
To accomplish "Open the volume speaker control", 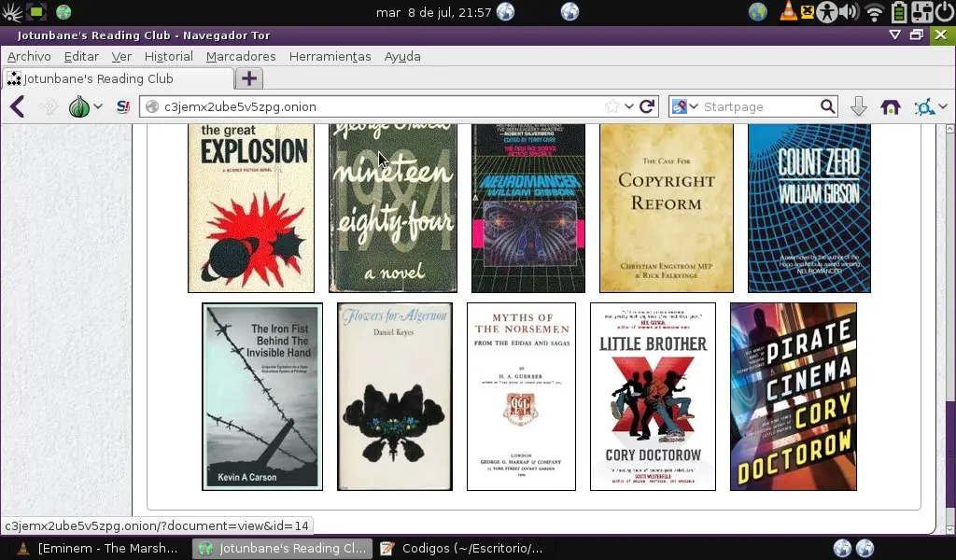I will click(849, 11).
